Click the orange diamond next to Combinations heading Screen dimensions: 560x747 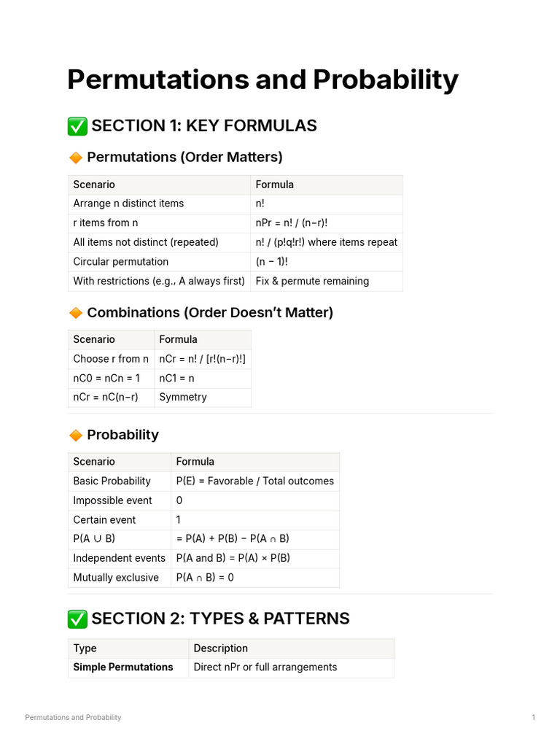tap(76, 313)
